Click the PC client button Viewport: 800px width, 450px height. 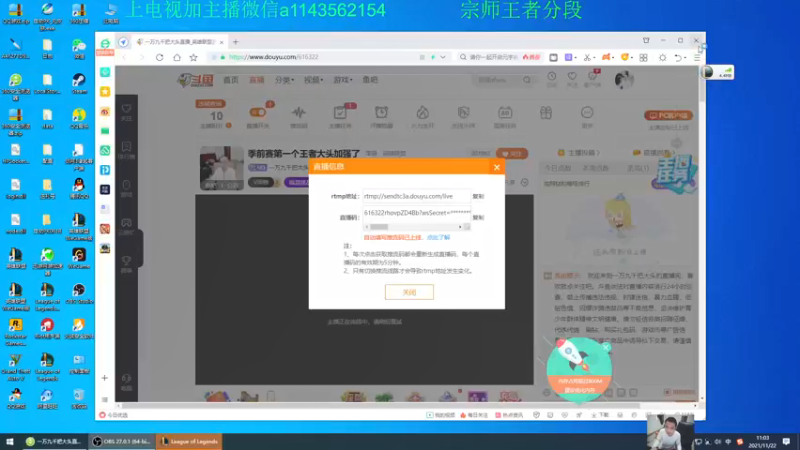pyautogui.click(x=668, y=115)
